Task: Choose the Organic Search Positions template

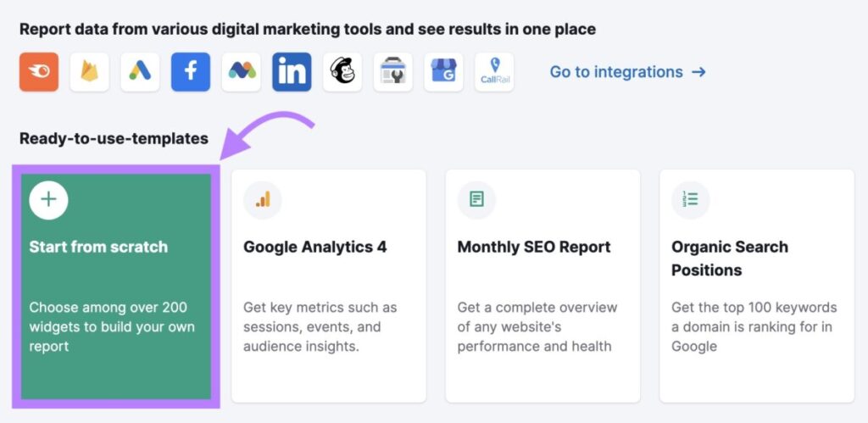Action: (x=757, y=287)
